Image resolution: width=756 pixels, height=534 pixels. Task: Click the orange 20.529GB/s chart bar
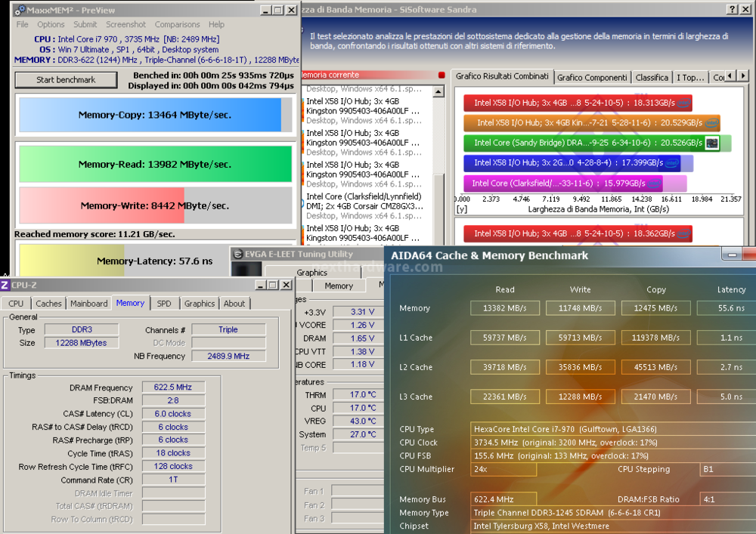[x=592, y=123]
